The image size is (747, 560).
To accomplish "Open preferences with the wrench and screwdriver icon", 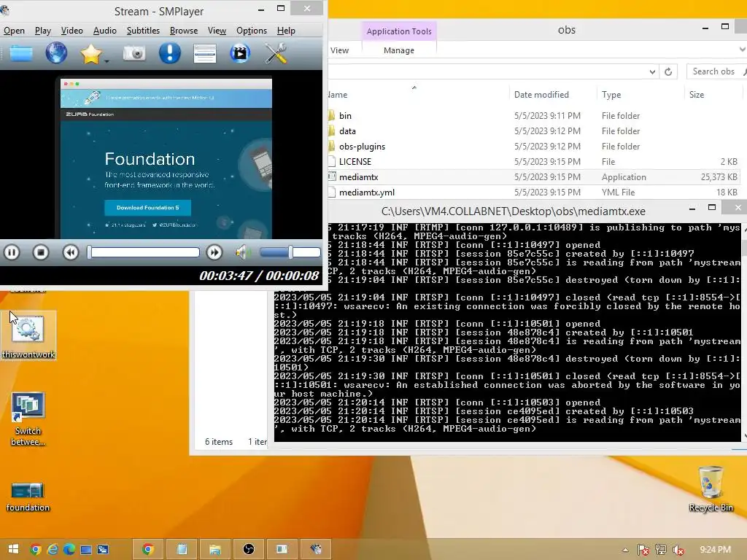I will (x=276, y=53).
